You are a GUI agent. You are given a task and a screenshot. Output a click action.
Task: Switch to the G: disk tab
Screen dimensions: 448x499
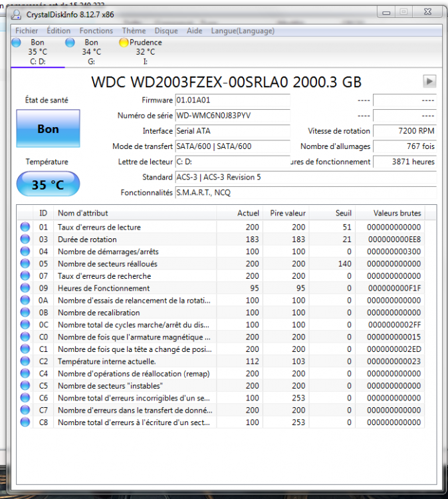coord(91,52)
